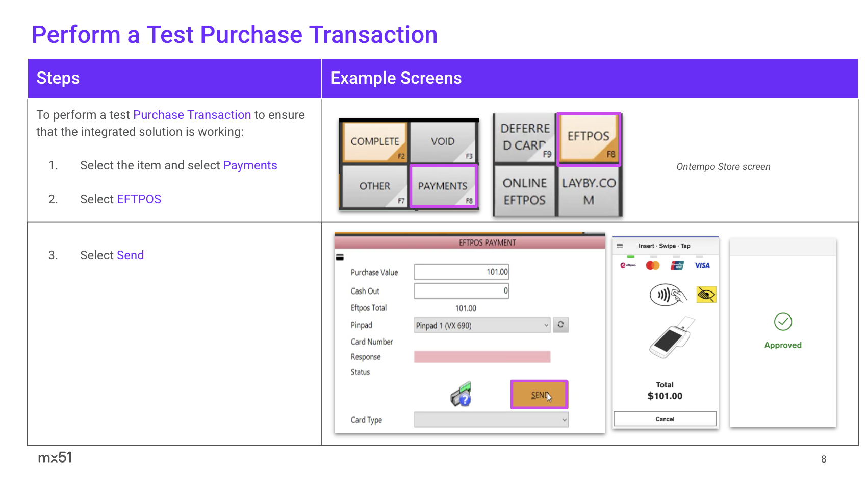Click the COMPLETE F2 button

click(x=375, y=141)
